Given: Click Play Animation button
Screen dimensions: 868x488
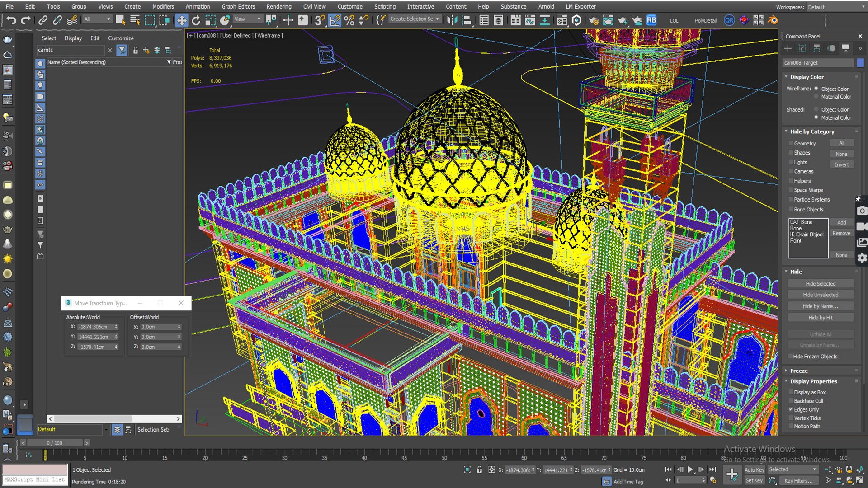Looking at the screenshot, I should click(690, 469).
